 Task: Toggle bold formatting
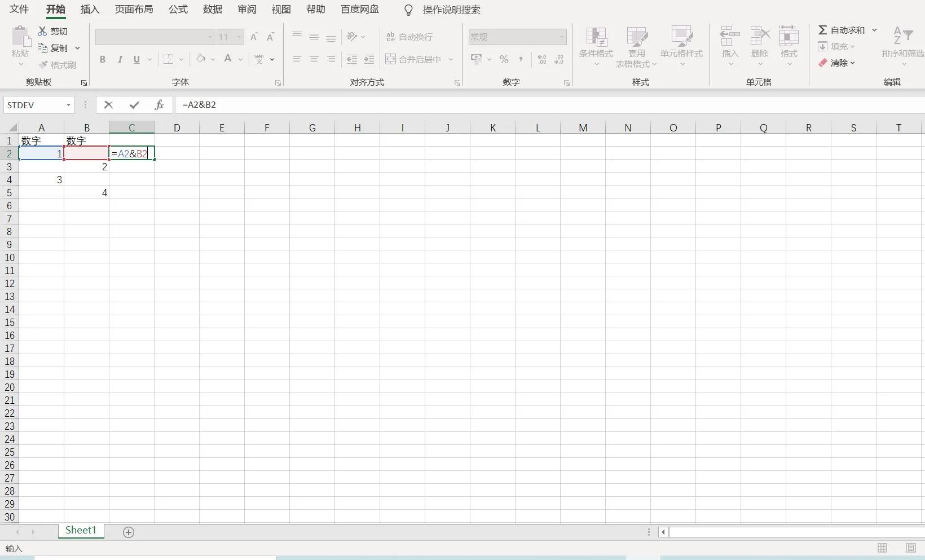pos(103,59)
